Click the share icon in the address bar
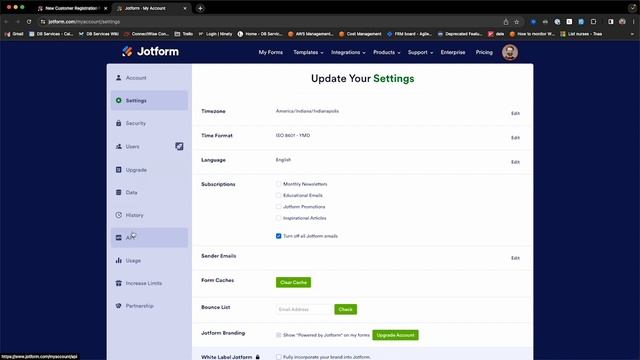640x360 pixels. click(506, 22)
